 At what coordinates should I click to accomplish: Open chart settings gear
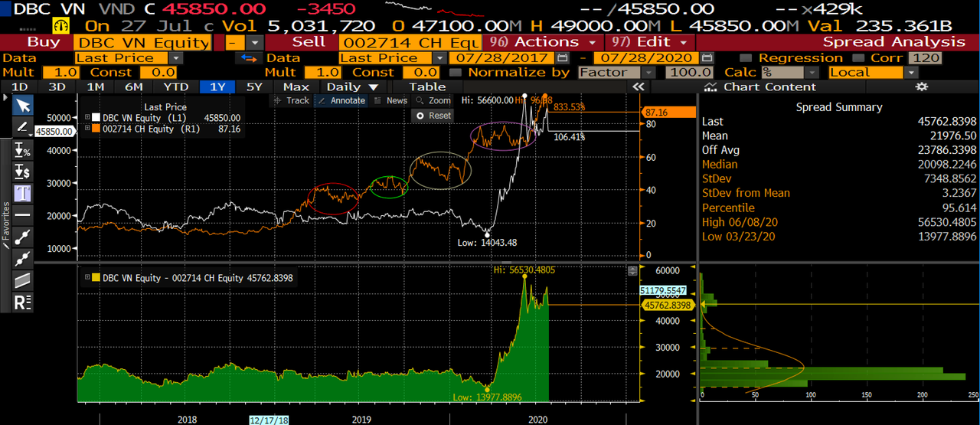click(x=921, y=87)
